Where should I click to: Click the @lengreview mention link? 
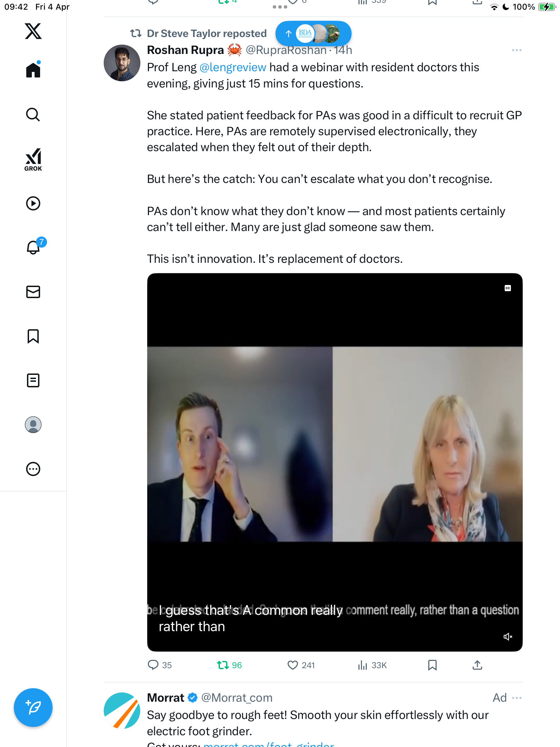pos(233,67)
